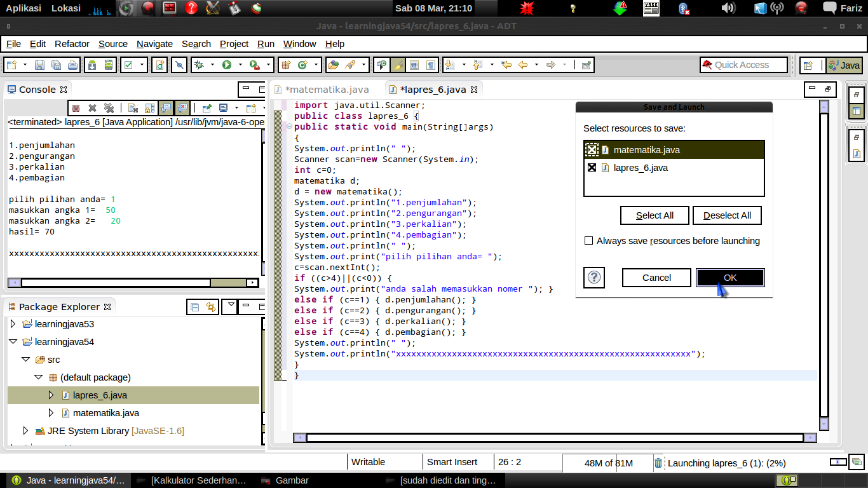Expand the learningjava53 project node
This screenshot has height=488, width=868.
[13, 324]
